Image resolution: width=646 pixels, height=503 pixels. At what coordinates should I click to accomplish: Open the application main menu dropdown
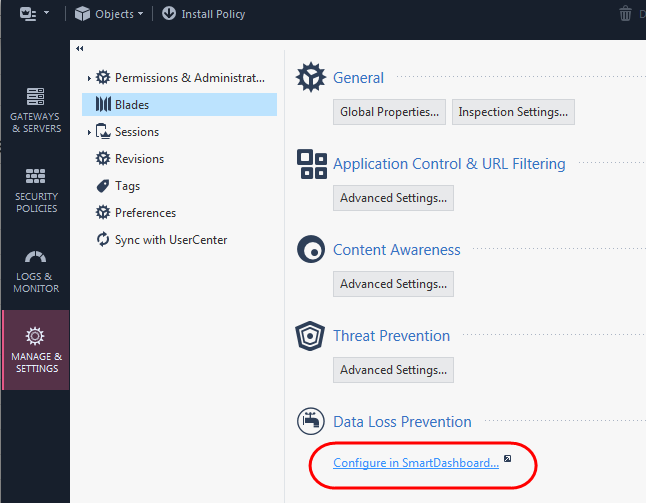click(x=34, y=14)
